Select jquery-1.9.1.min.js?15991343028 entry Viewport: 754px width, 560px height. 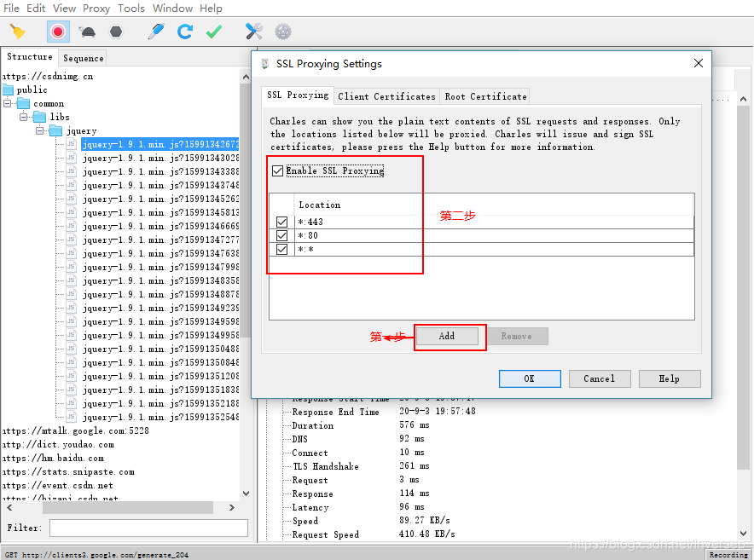click(x=160, y=159)
